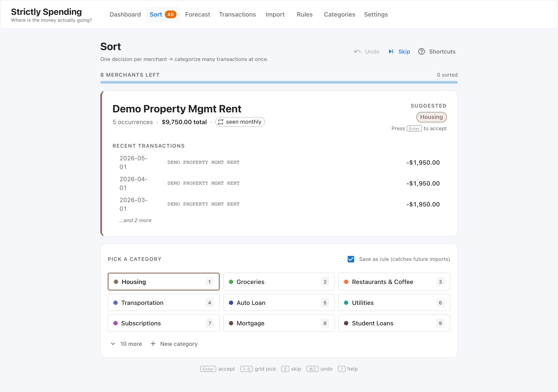The height and width of the screenshot is (392, 558).
Task: Click the '5 occurrences' text
Action: pyautogui.click(x=133, y=122)
